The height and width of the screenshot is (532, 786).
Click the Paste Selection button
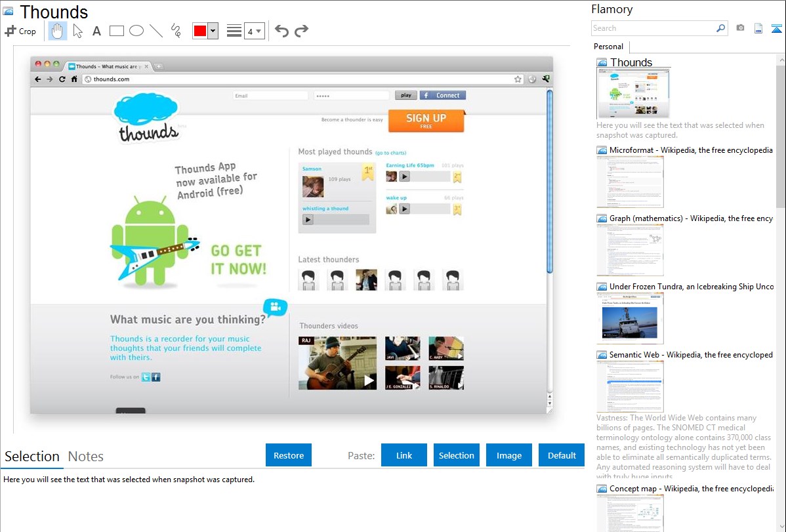[456, 455]
